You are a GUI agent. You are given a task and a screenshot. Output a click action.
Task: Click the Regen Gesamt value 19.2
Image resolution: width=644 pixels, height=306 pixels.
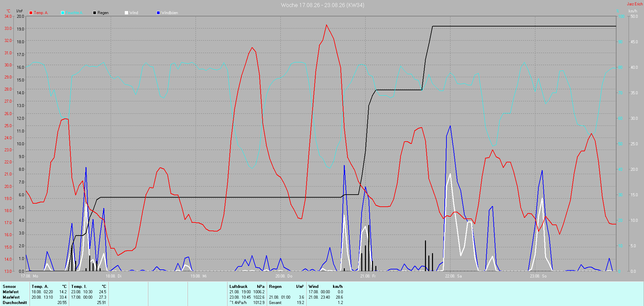pyautogui.click(x=301, y=303)
